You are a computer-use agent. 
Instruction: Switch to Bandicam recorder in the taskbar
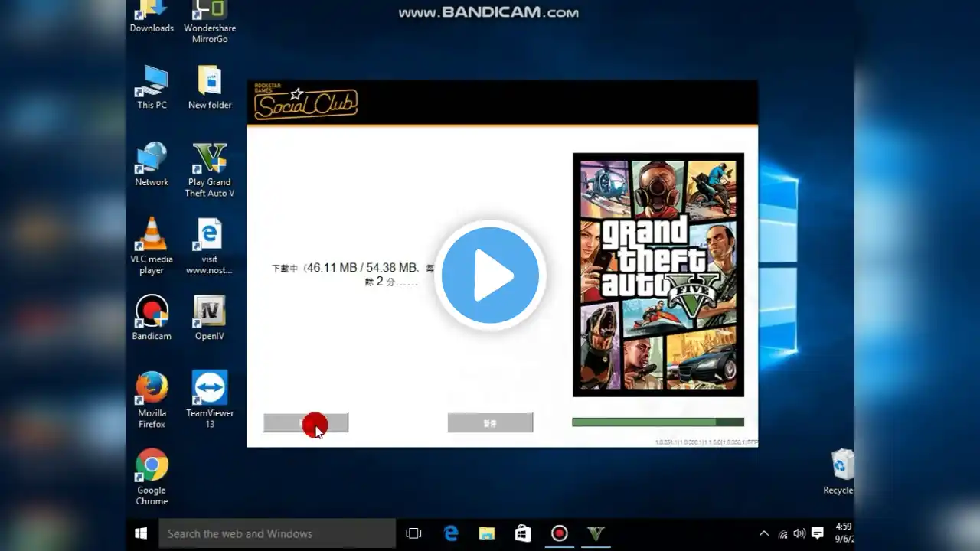click(x=560, y=533)
